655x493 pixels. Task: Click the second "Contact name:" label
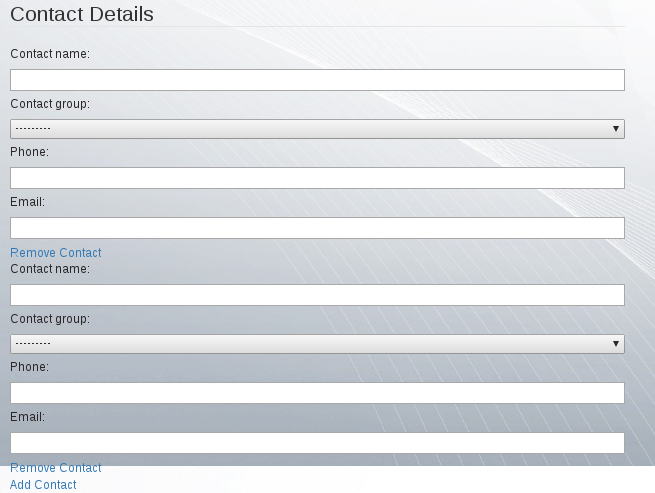[x=50, y=269]
